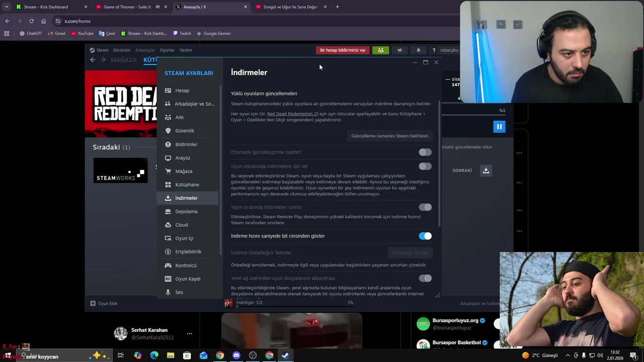Open the Güvenlik shield settings section
The image size is (644, 362).
[188, 131]
